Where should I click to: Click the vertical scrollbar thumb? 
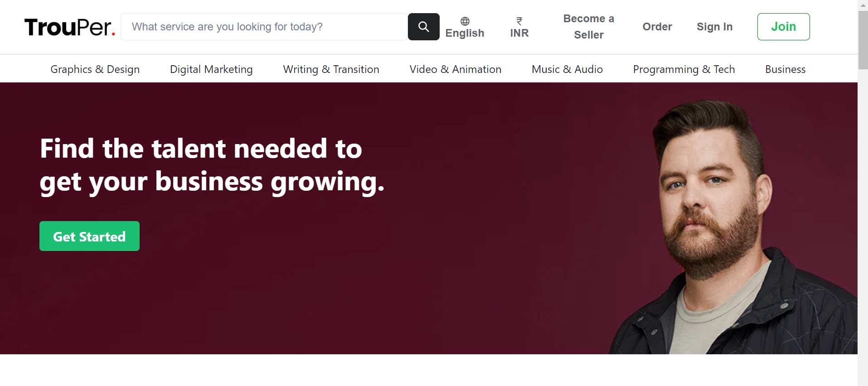(863, 40)
